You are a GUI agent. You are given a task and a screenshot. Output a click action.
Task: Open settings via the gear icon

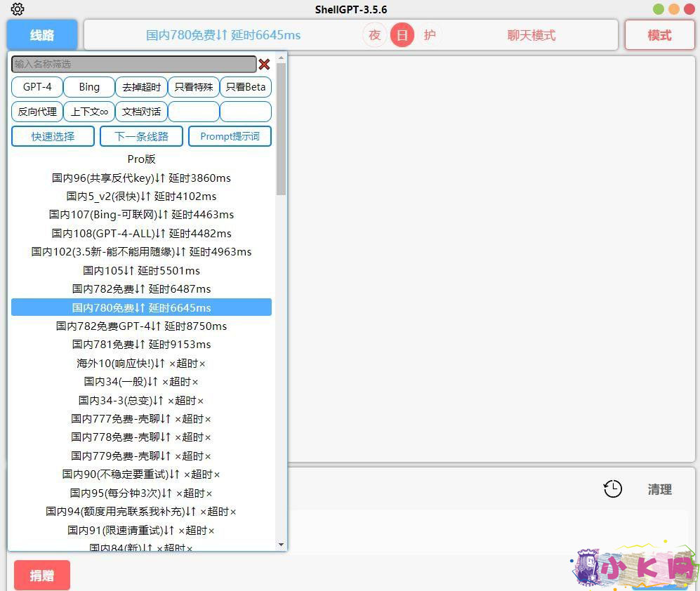18,9
